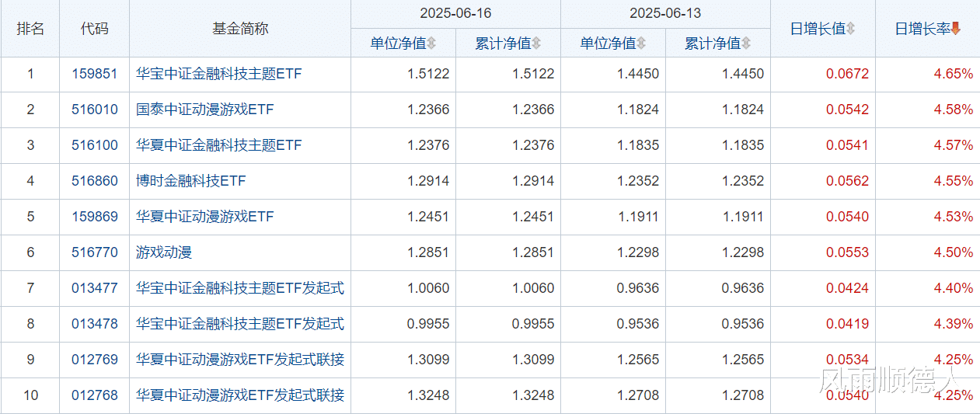Click the 排名 column header

click(30, 29)
